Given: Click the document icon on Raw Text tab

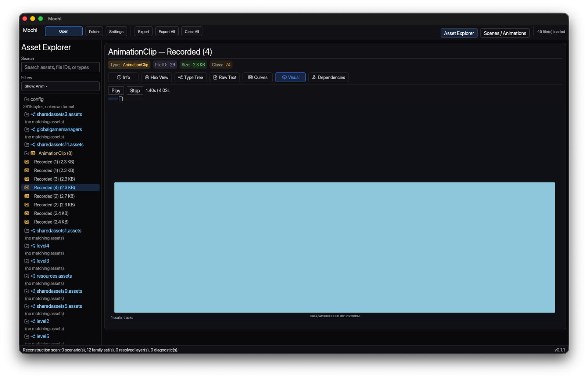Looking at the screenshot, I should click(x=215, y=77).
